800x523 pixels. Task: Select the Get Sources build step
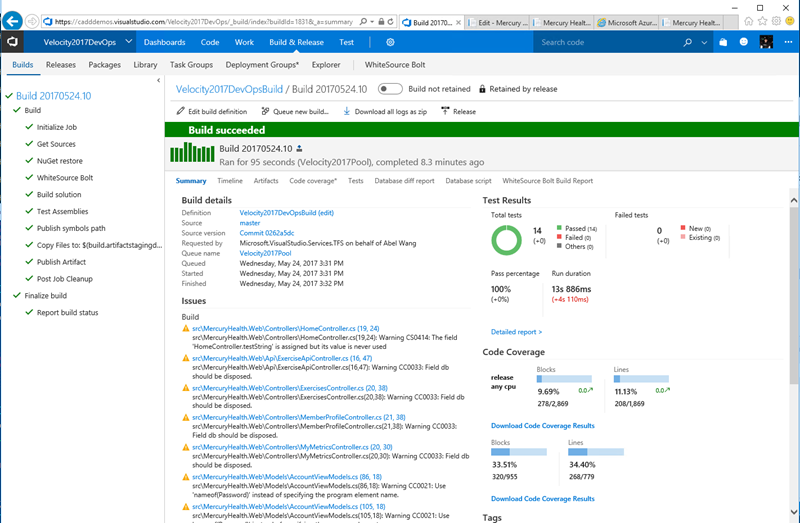56,144
